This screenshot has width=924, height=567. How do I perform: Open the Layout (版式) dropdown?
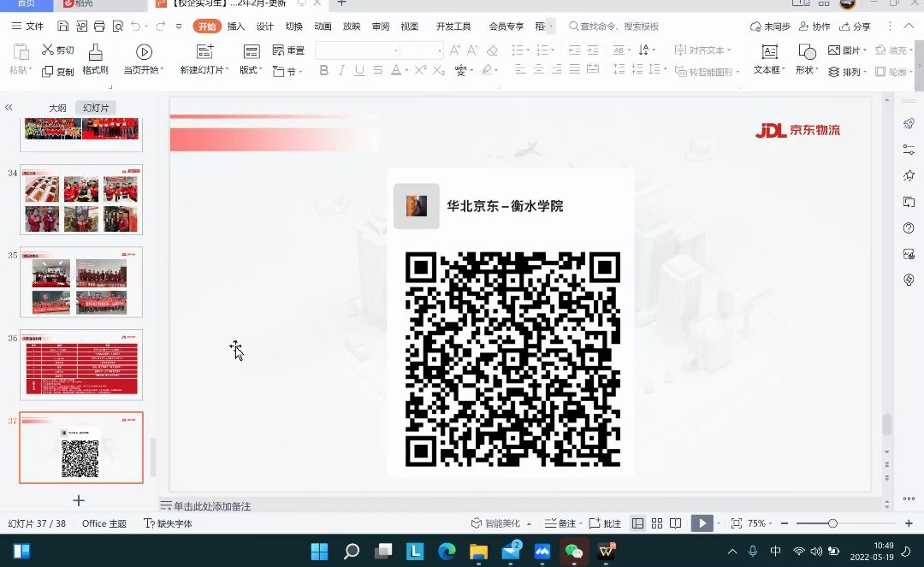(x=252, y=70)
